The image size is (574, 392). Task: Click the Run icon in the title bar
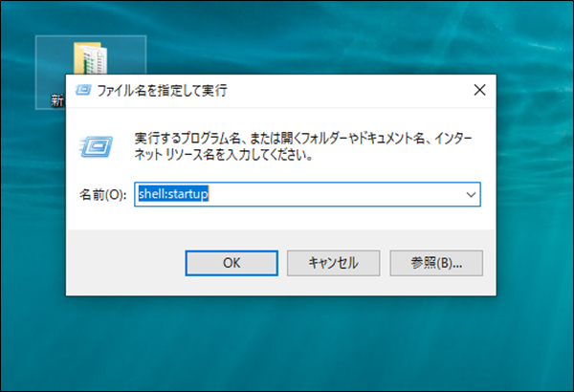coord(83,92)
